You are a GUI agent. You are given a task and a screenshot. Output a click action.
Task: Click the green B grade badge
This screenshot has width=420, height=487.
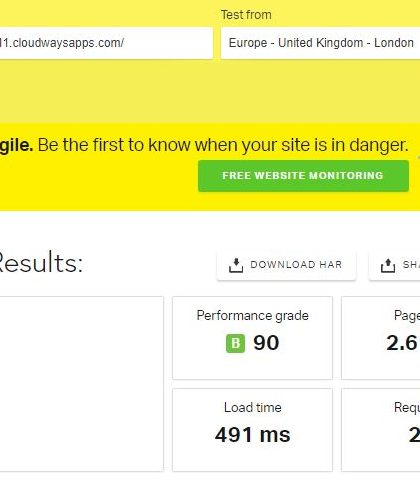coord(235,343)
